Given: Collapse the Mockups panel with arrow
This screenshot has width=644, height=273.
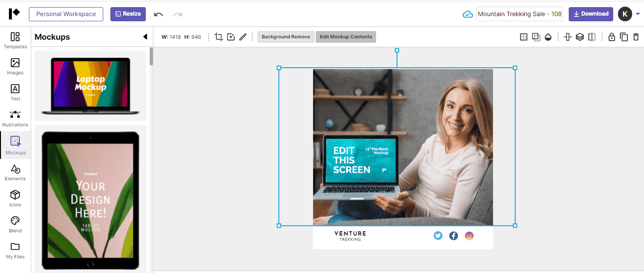Looking at the screenshot, I should tap(145, 37).
